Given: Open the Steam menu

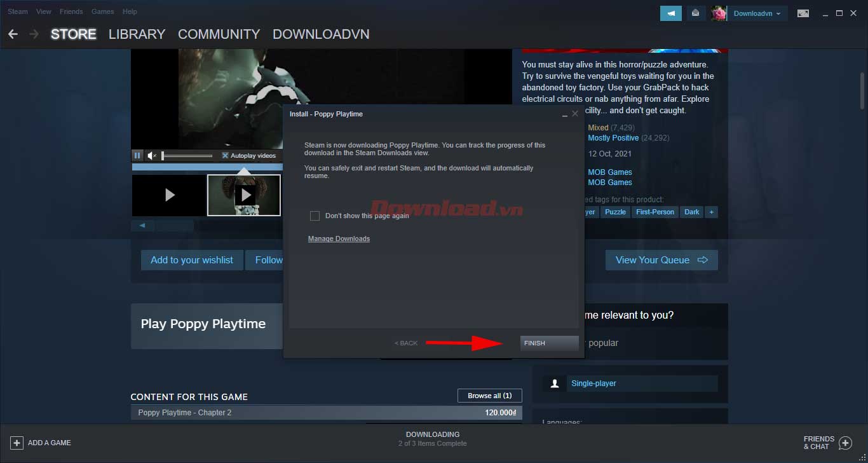Looking at the screenshot, I should point(18,11).
